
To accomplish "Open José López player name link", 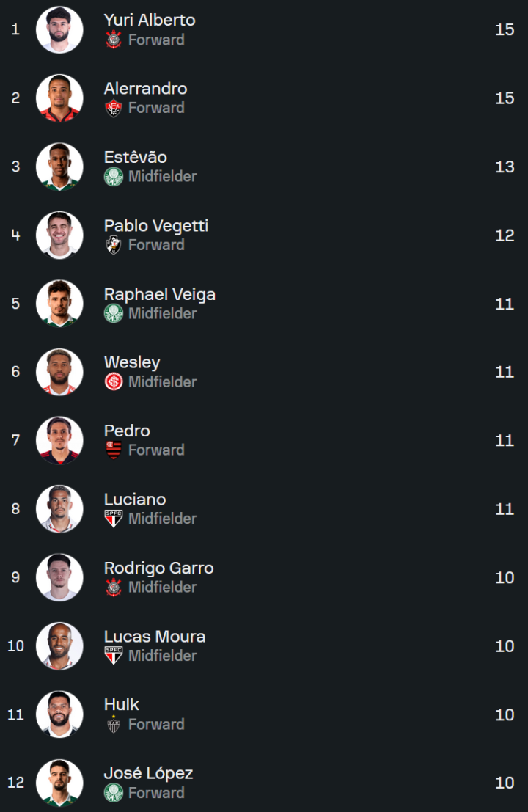I will [x=148, y=773].
